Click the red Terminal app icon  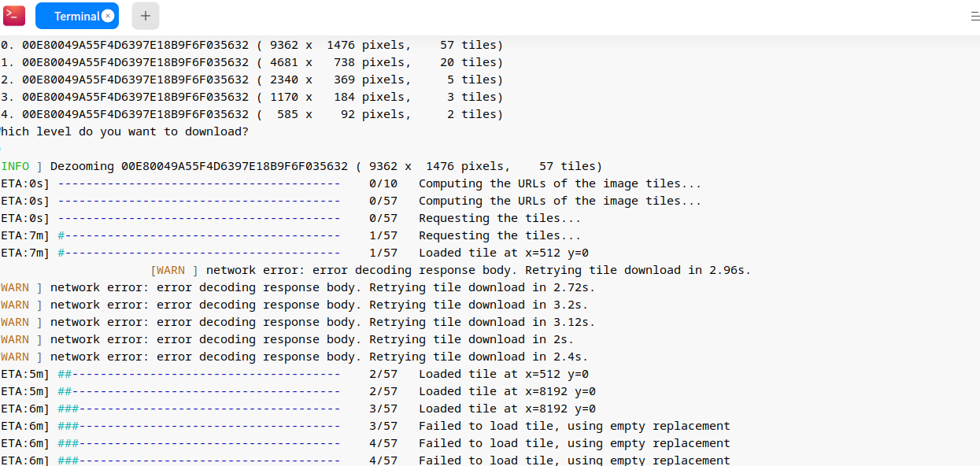click(14, 15)
